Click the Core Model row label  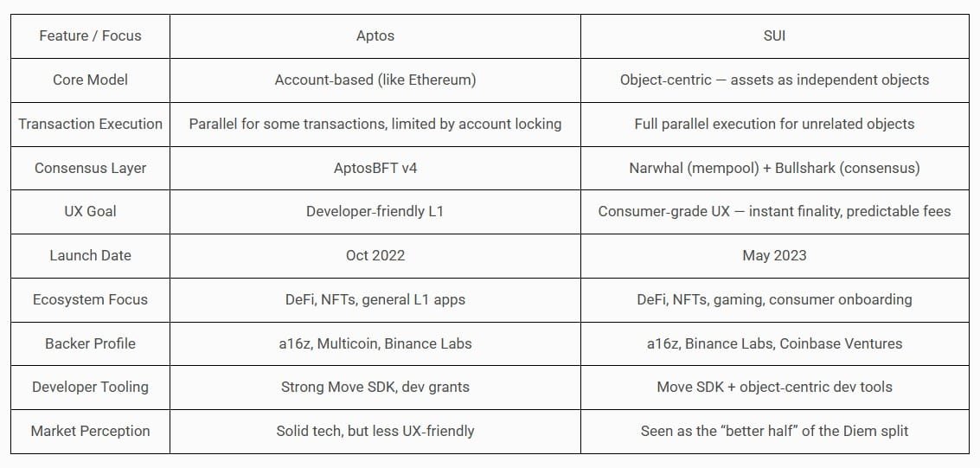(x=90, y=80)
